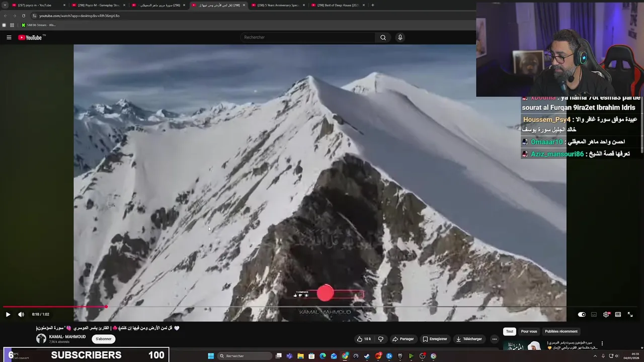The width and height of the screenshot is (644, 362).
Task: Open the SMF86 Stream bookmark
Action: point(39,25)
